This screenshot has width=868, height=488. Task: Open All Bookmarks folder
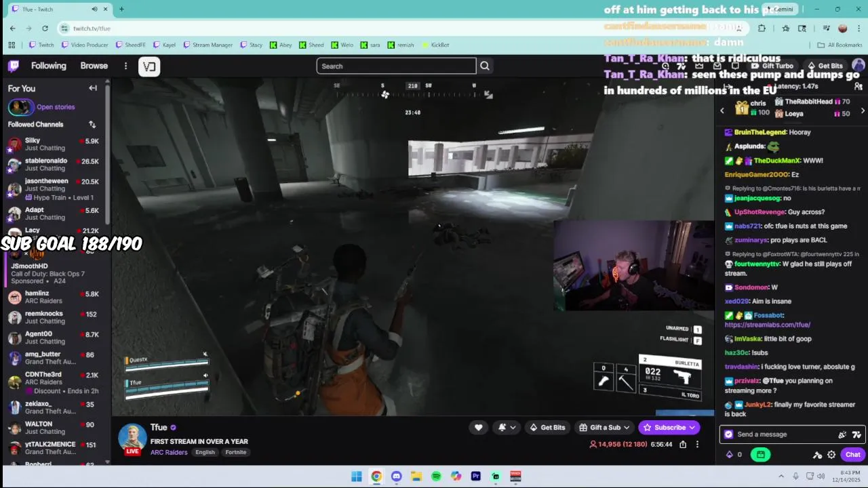pos(840,45)
